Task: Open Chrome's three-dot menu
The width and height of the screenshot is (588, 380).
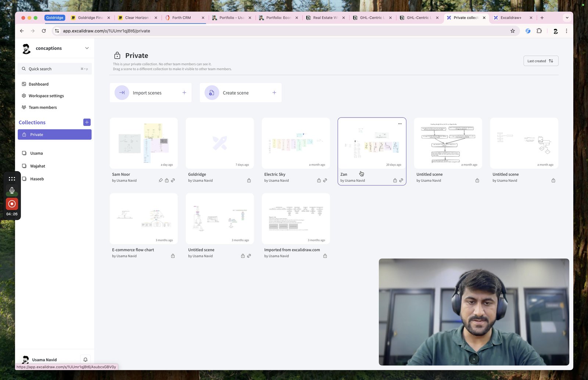Action: point(566,31)
